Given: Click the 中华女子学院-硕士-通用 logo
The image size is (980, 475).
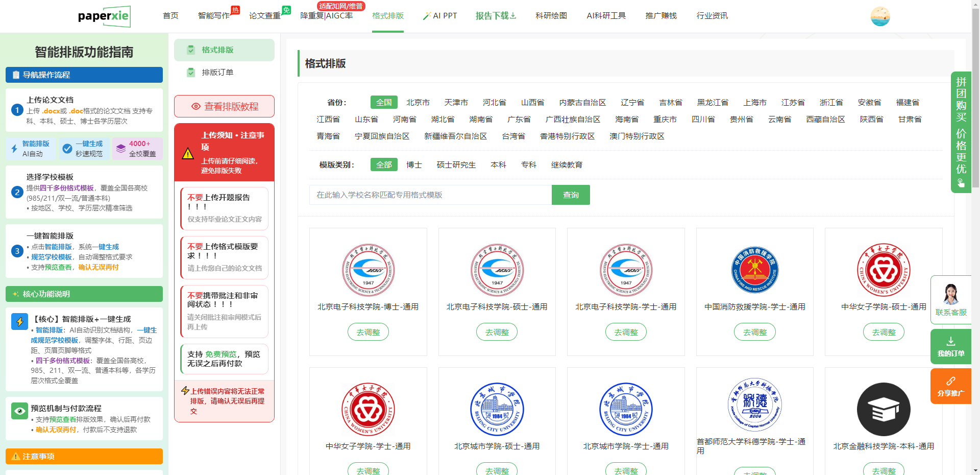Looking at the screenshot, I should (x=884, y=270).
